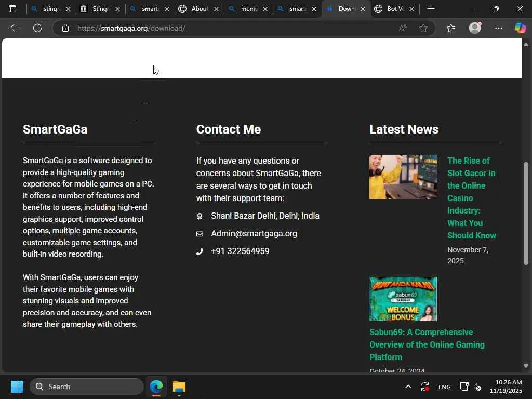The width and height of the screenshot is (532, 399).
Task: Click the 'Latest News' heading
Action: 404,129
